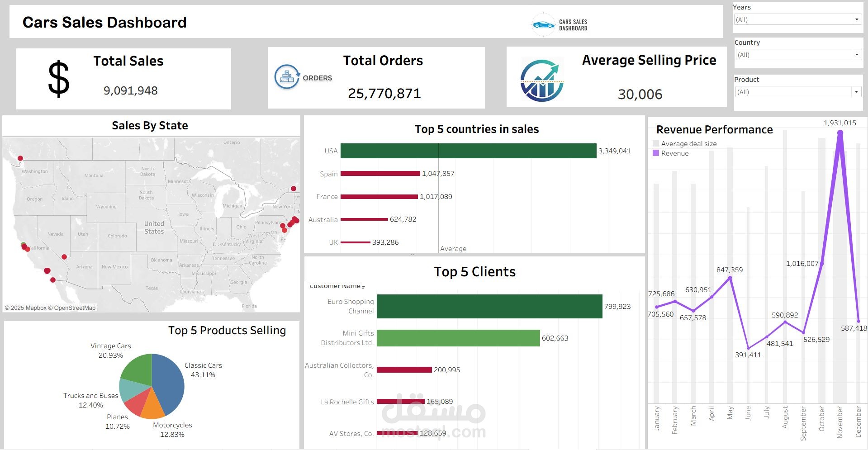Click the USA bar in Top 5 countries chart
This screenshot has width=868, height=450.
click(468, 151)
